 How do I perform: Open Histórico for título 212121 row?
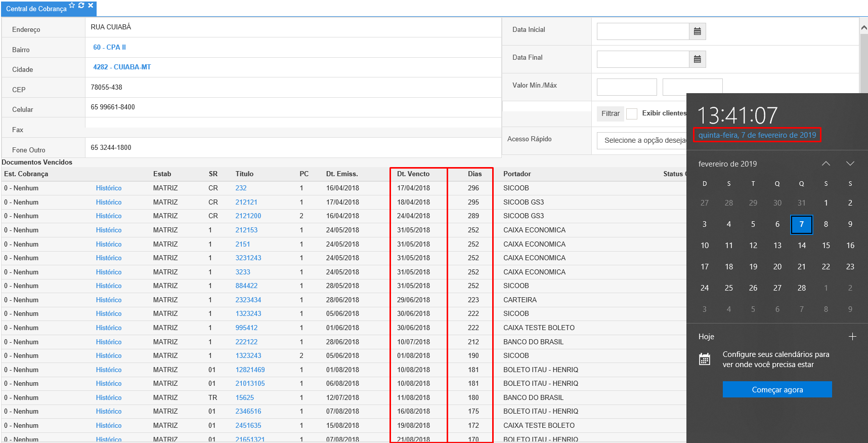pos(109,202)
